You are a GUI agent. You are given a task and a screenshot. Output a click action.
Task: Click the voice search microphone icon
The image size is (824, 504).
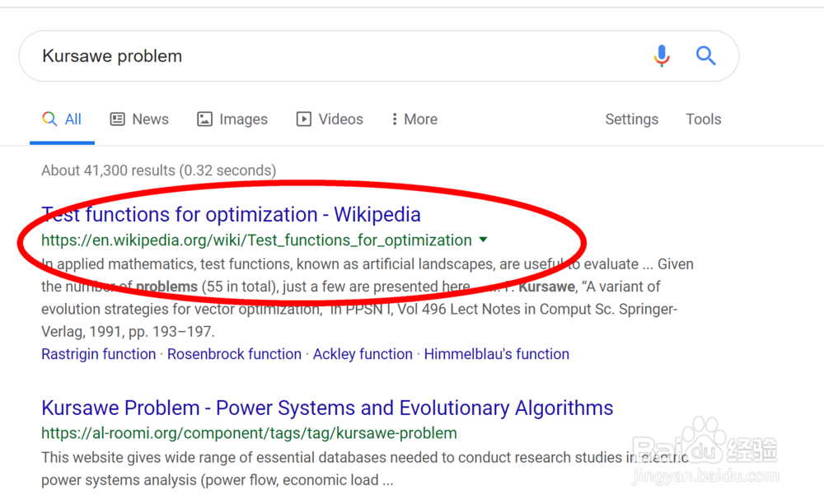[662, 56]
